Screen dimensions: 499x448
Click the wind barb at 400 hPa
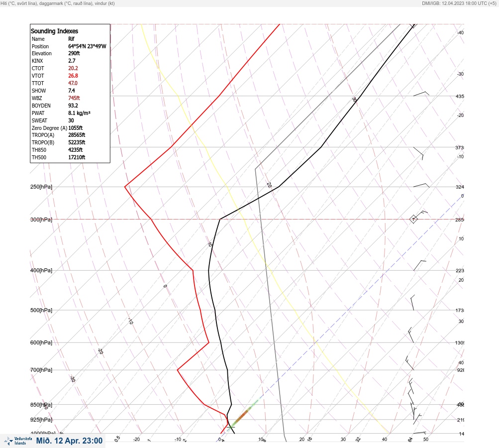click(420, 265)
